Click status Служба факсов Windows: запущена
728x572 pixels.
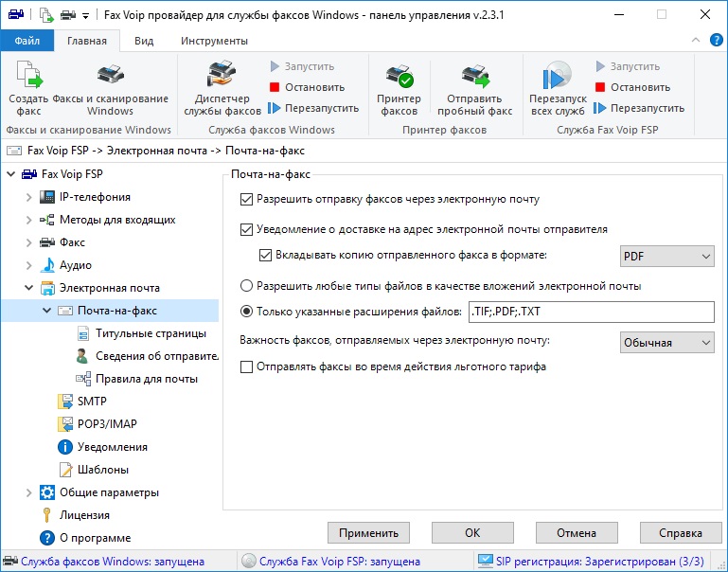tap(113, 562)
